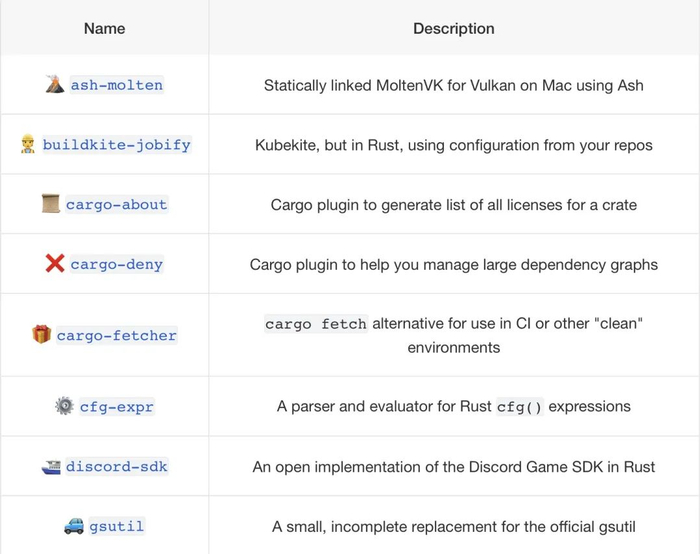
Task: Click the 'Kubekite, but in Rust' description
Action: coord(454,145)
